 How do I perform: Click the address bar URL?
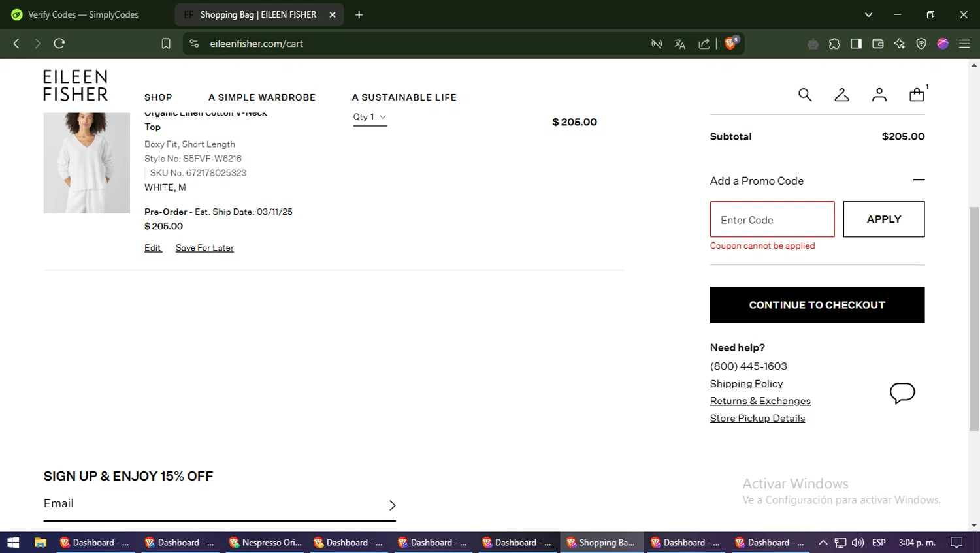point(256,44)
